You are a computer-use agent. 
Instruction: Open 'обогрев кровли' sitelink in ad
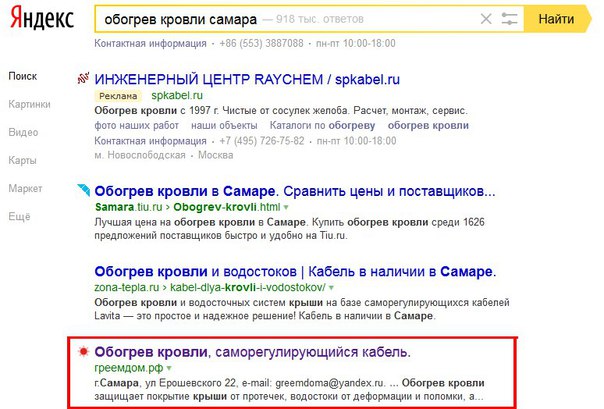(x=428, y=126)
